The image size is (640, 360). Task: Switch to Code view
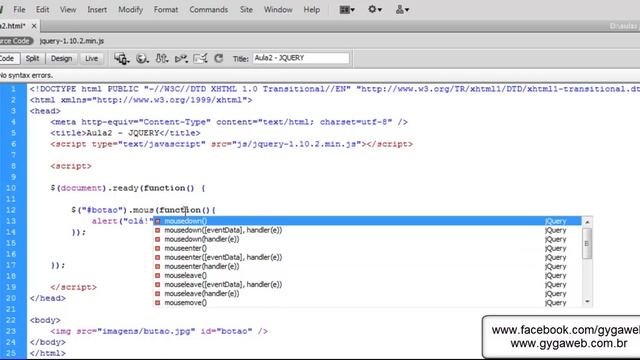(8, 58)
